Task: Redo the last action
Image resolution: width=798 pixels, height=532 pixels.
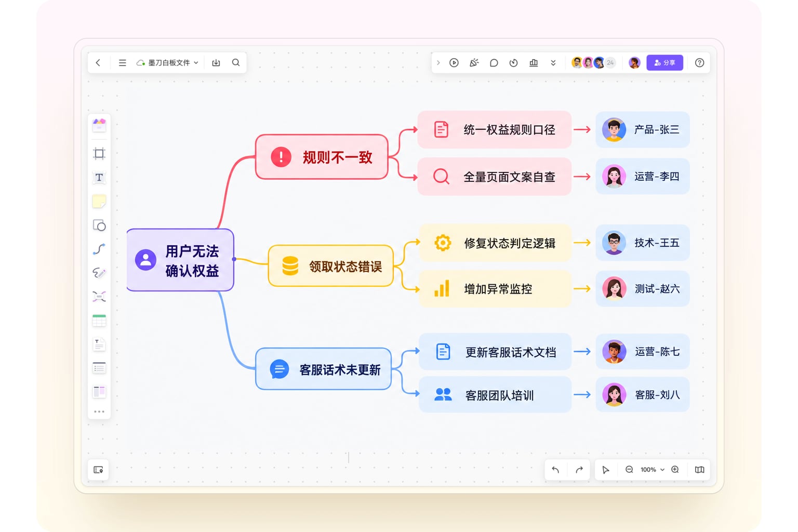Action: pos(579,470)
